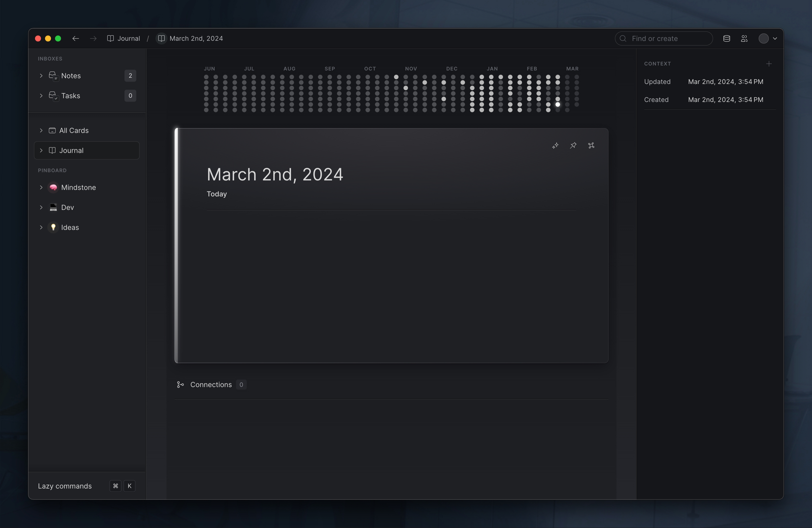Viewport: 812px width, 528px height.
Task: Go forward with the right arrow
Action: (93, 38)
